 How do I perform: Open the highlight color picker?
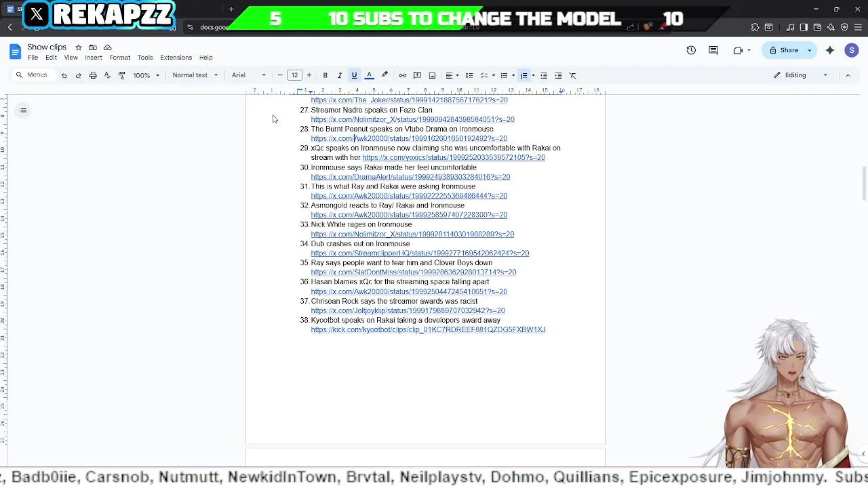click(384, 75)
